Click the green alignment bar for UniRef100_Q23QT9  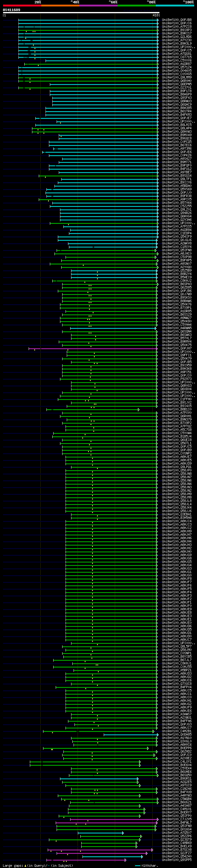coord(95,839)
